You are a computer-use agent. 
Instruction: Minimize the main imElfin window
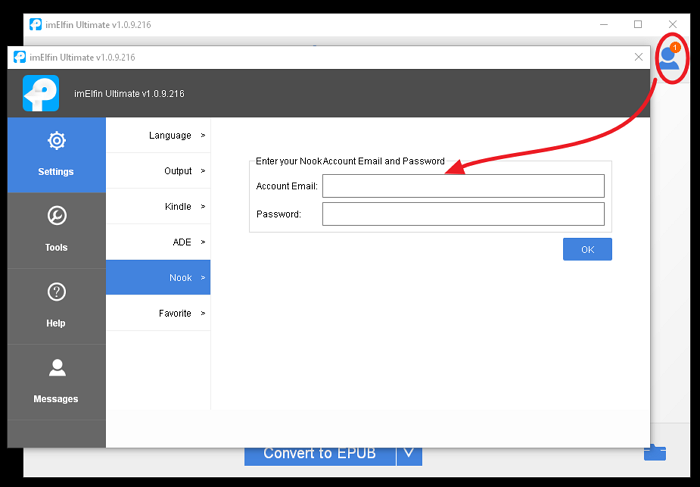point(604,25)
